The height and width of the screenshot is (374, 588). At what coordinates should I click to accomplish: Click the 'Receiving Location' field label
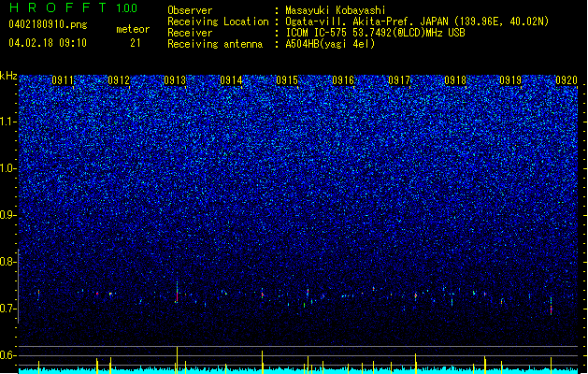tap(218, 22)
